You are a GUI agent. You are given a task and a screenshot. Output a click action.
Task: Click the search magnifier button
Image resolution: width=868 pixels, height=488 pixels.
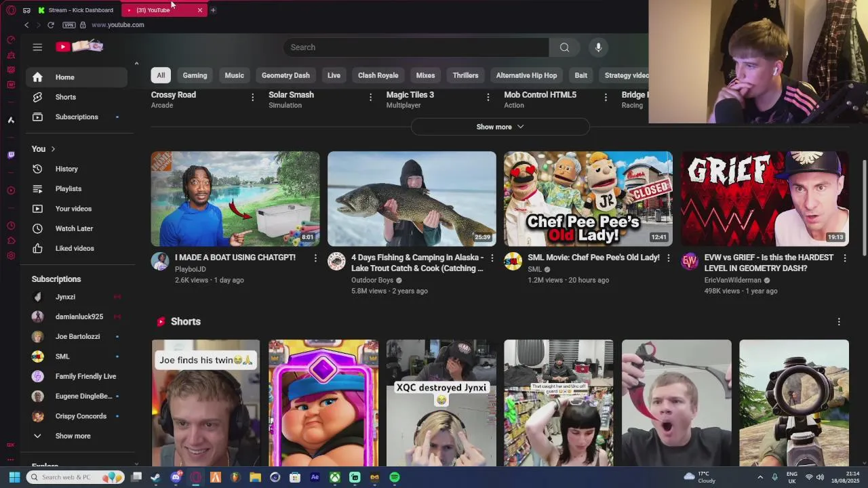(x=564, y=47)
